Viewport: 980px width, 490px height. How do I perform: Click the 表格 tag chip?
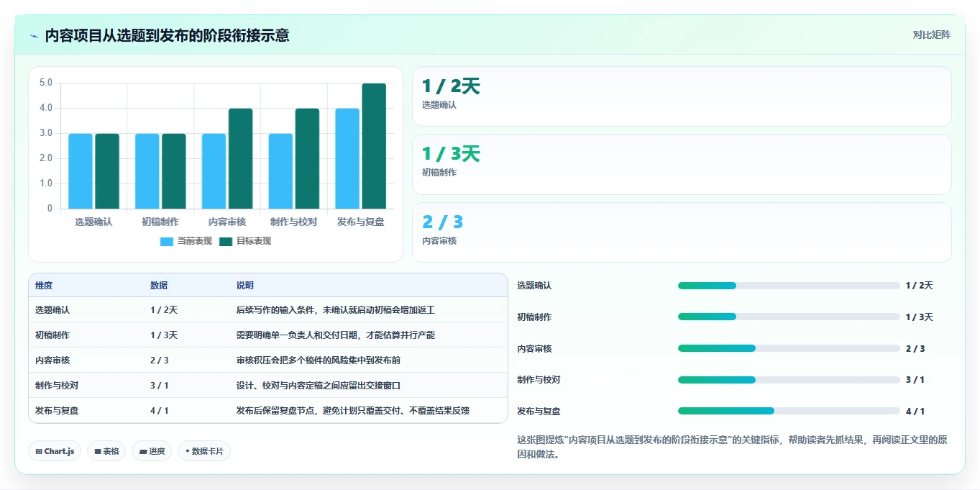pos(106,451)
